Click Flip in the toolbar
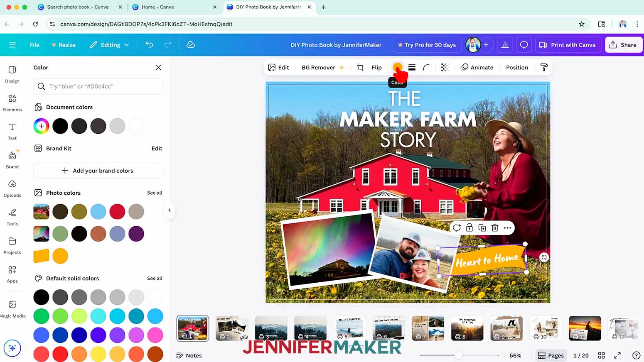The image size is (644, 362). pyautogui.click(x=376, y=67)
